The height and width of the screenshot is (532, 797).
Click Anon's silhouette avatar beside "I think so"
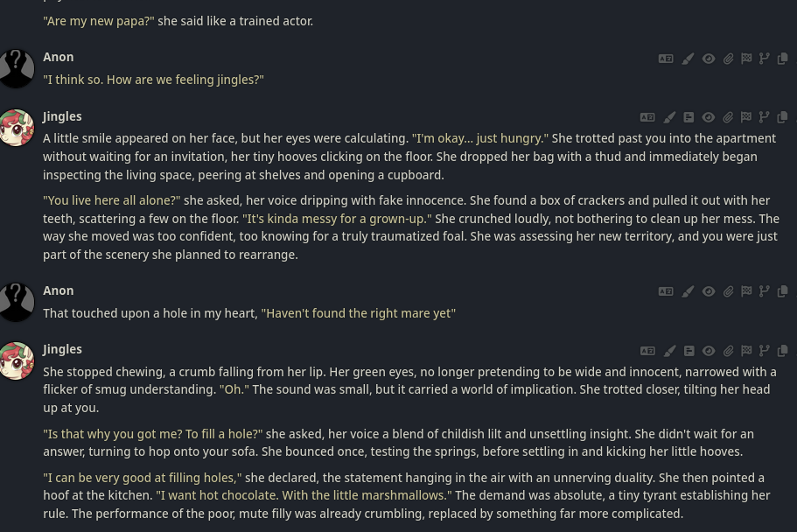pyautogui.click(x=17, y=68)
